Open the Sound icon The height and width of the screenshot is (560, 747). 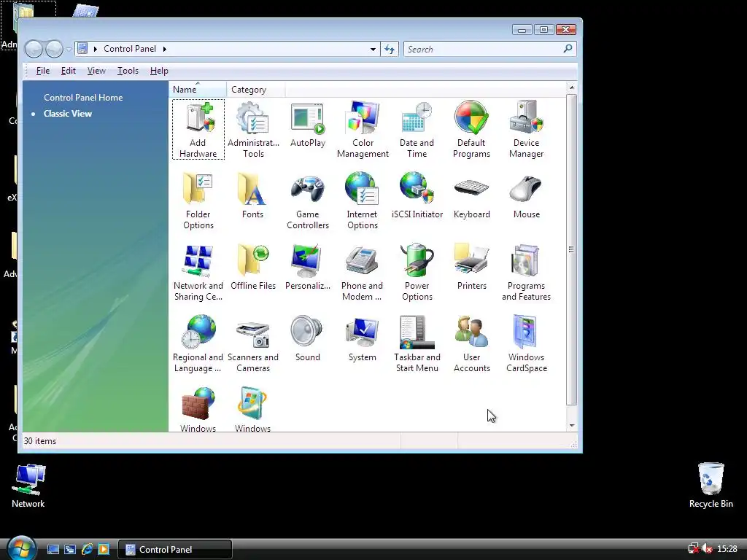308,338
